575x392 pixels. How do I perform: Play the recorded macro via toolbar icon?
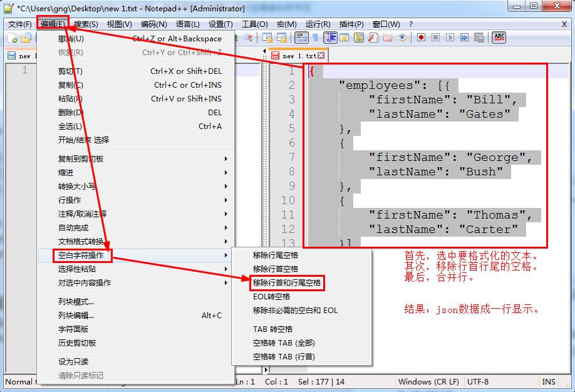450,38
